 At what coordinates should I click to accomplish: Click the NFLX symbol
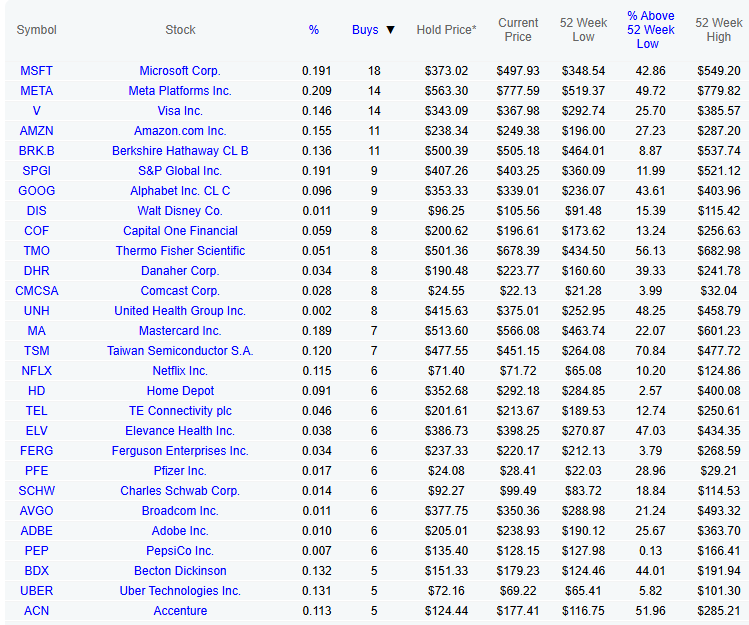click(x=36, y=371)
